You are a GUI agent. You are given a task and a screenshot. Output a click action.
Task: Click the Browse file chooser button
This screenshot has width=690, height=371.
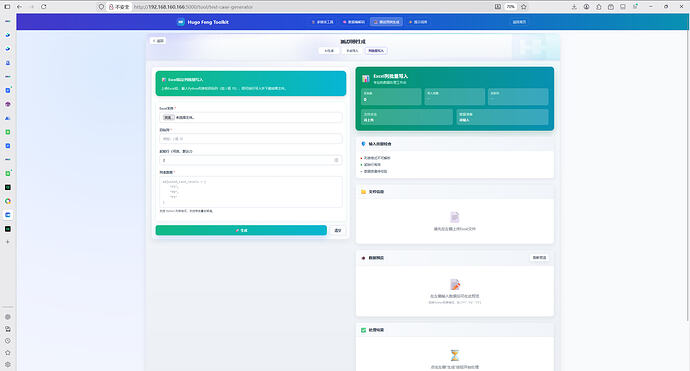pos(168,118)
